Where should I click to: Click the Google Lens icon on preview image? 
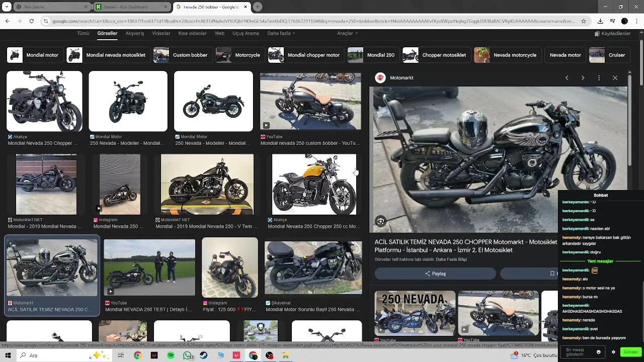381,221
